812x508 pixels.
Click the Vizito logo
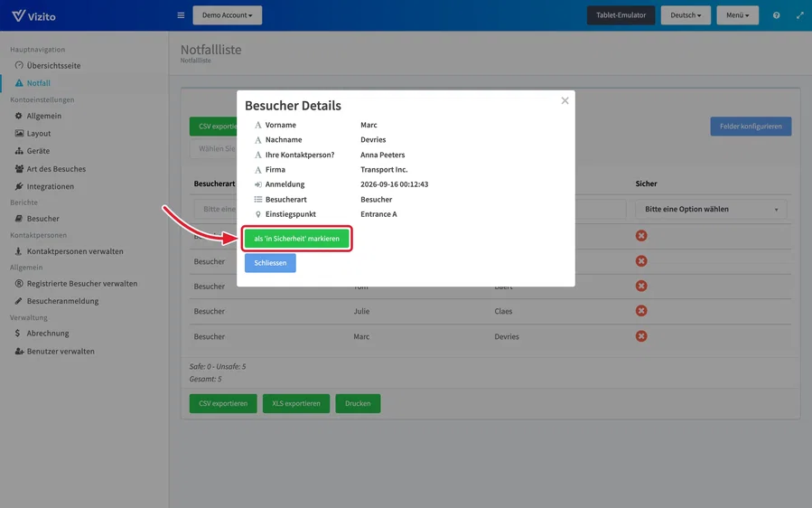click(33, 16)
